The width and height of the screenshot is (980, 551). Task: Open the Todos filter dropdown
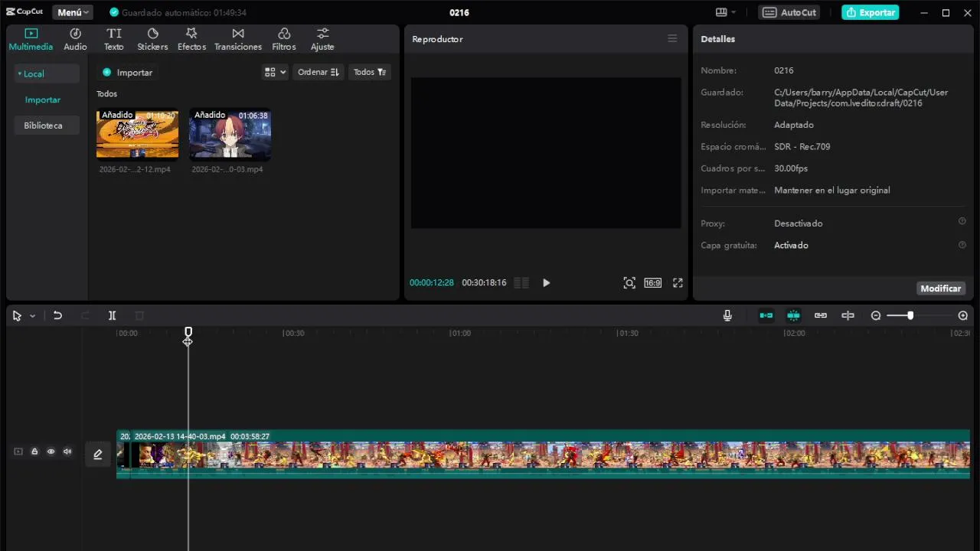370,72
